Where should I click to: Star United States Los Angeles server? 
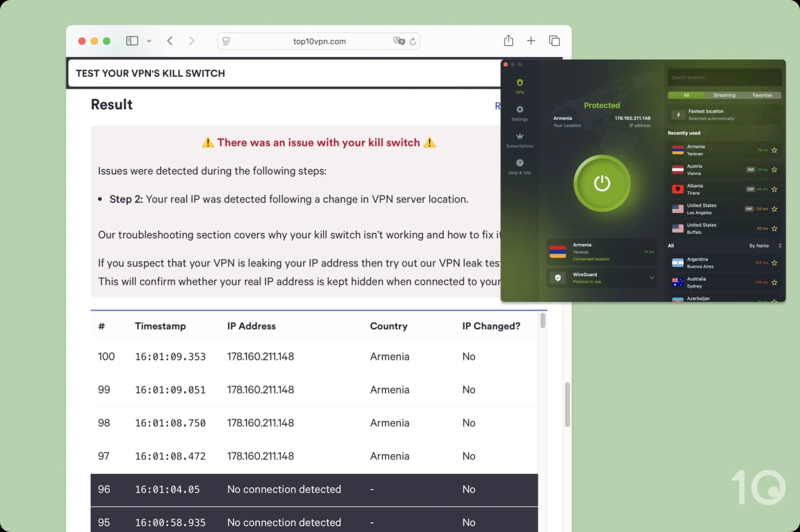(775, 208)
